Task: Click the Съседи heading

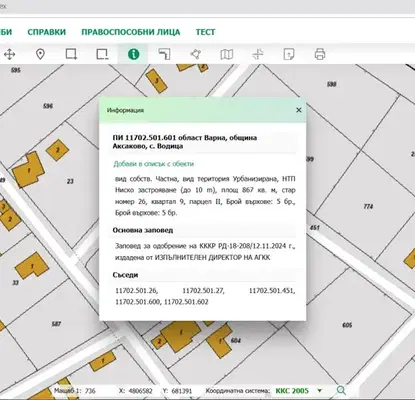Action: [x=125, y=275]
